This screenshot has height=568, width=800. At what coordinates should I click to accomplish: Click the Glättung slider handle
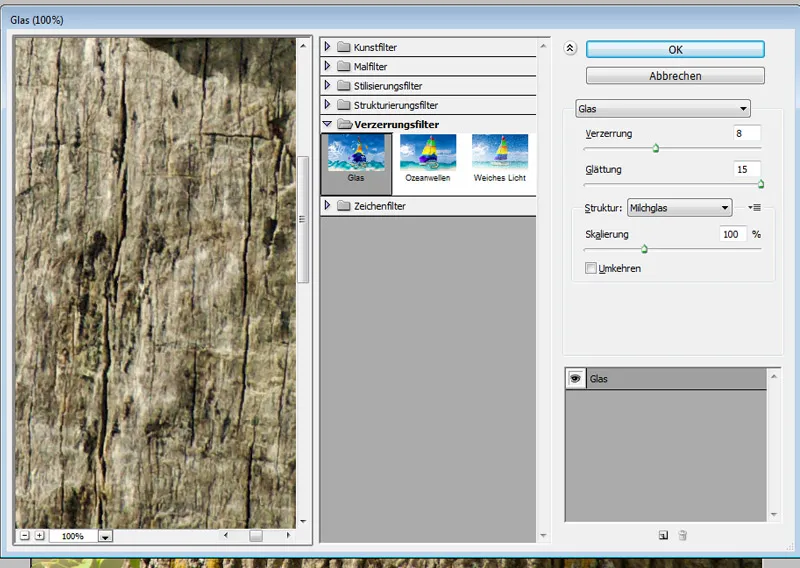tap(761, 184)
